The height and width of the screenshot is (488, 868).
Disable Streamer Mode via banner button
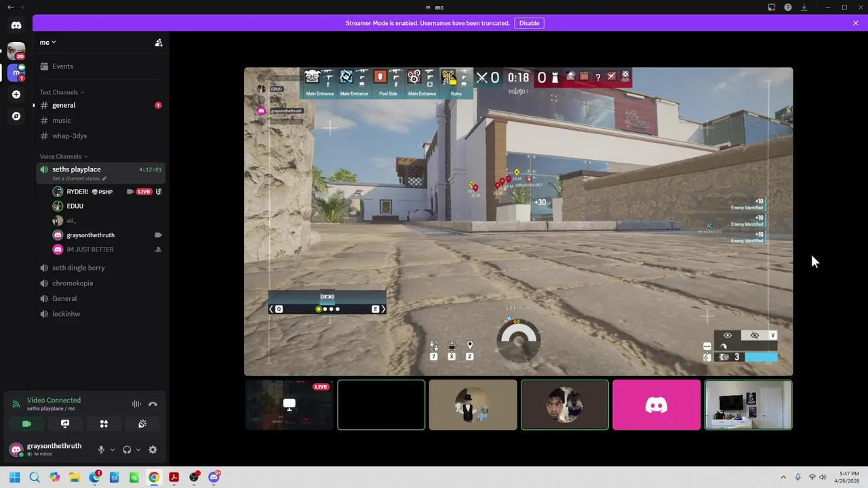tap(529, 23)
